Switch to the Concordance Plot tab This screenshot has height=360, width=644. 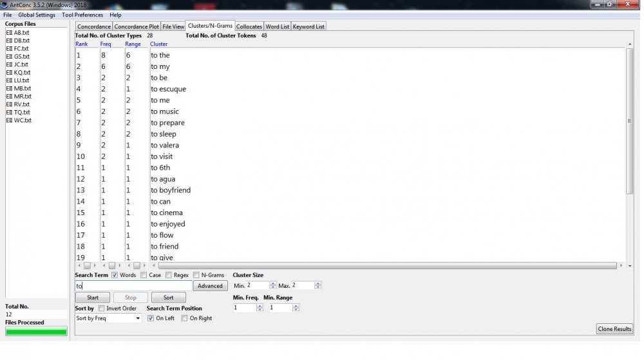137,26
